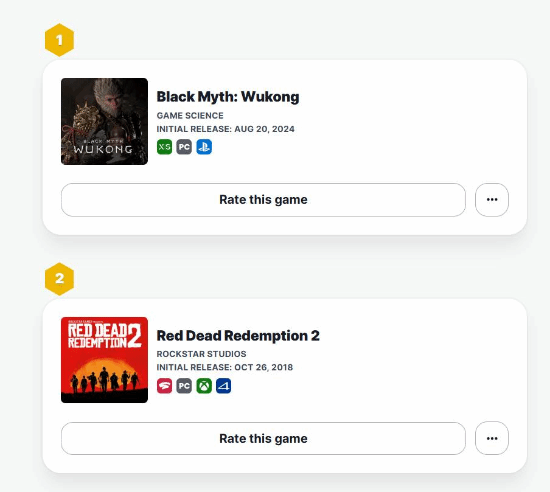Viewport: 550px width, 492px height.
Task: Click the Stadia icon under Red Dead Redemption 2
Action: coord(164,386)
